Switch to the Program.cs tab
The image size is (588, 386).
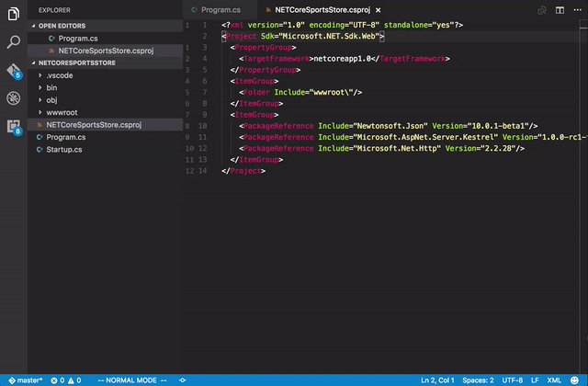click(x=220, y=9)
